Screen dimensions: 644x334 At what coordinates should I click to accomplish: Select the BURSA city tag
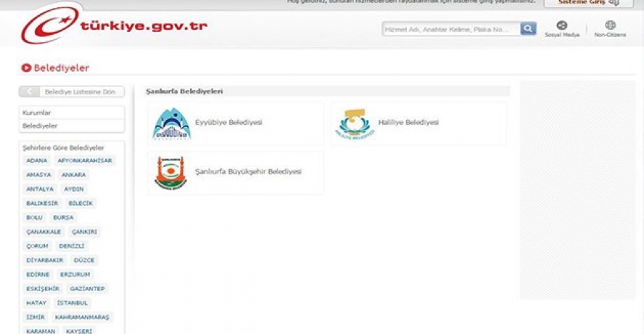pyautogui.click(x=64, y=218)
